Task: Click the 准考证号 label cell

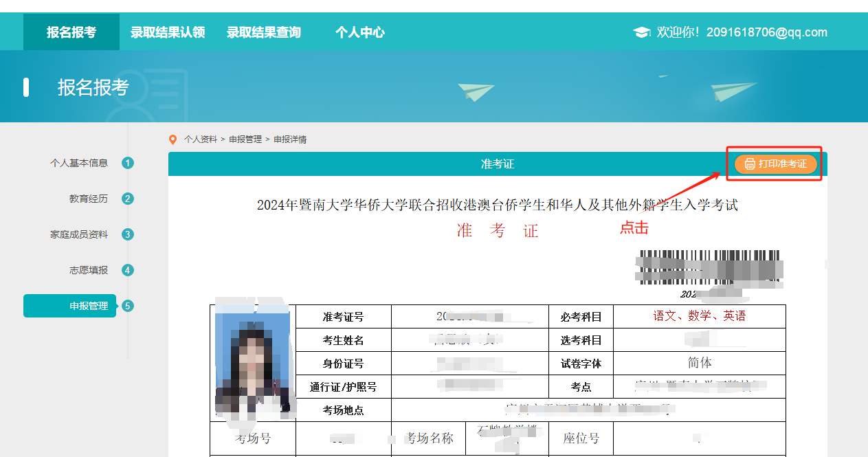Action: click(x=344, y=317)
